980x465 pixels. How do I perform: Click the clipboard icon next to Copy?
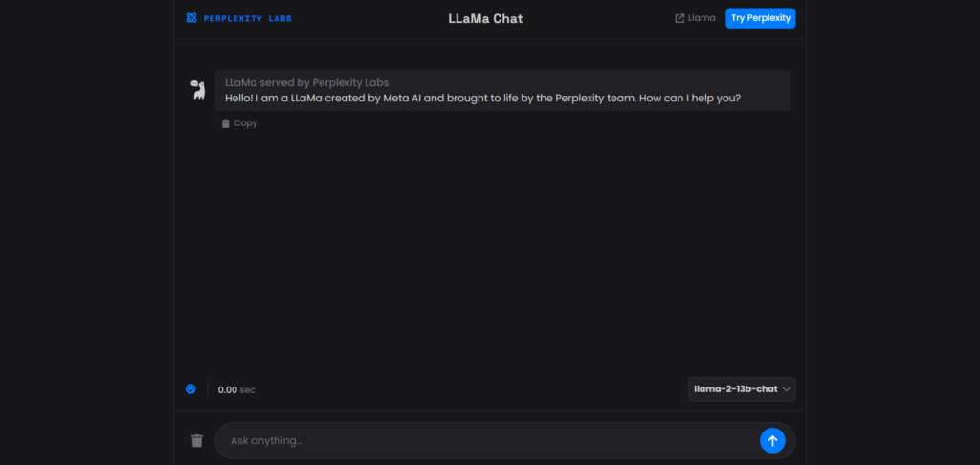point(226,123)
